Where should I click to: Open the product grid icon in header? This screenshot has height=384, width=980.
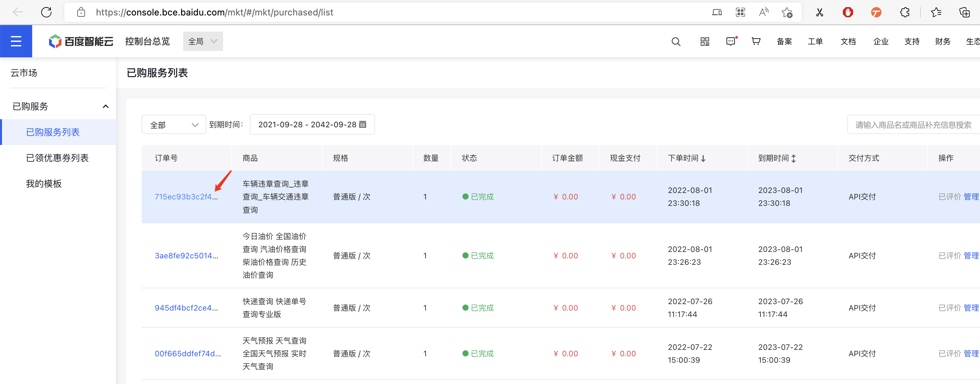click(704, 42)
